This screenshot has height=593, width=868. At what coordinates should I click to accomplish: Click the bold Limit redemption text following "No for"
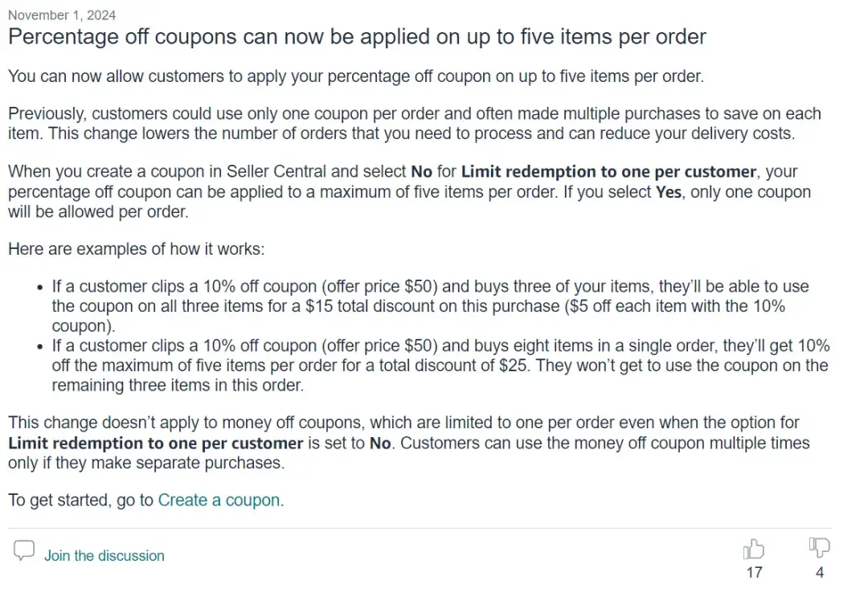(x=608, y=171)
